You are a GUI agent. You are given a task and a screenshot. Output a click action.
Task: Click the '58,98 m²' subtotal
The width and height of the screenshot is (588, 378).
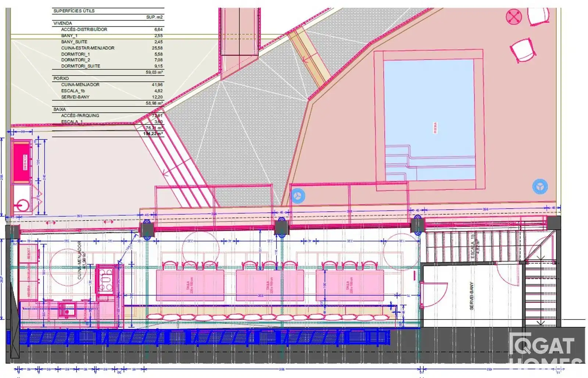coord(154,103)
